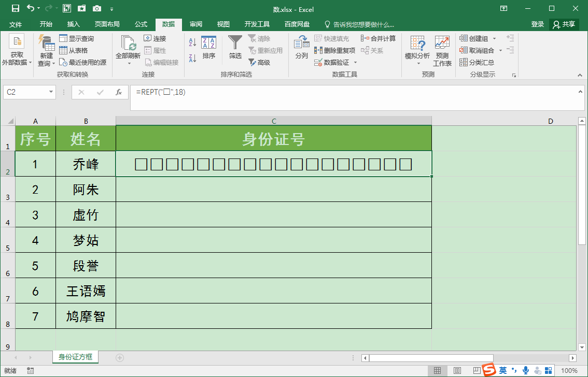
Task: Click Recent Sources (最近使用的源)
Action: (x=83, y=63)
